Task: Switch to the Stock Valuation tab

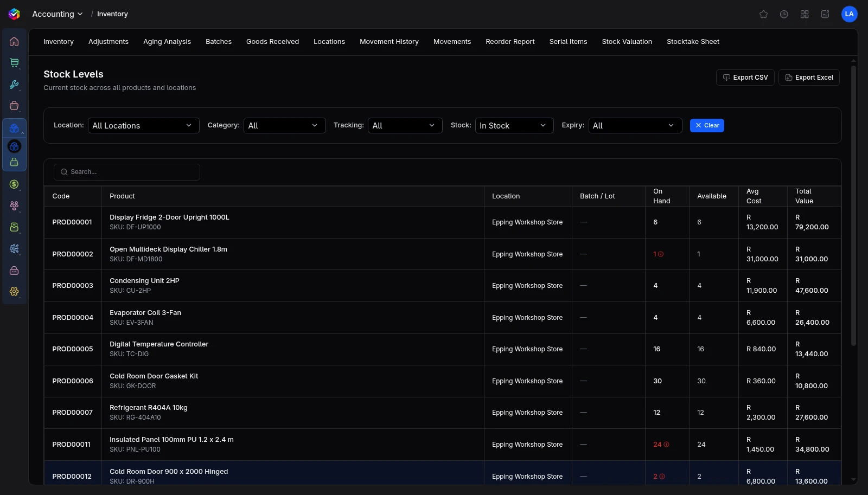Action: pos(627,42)
